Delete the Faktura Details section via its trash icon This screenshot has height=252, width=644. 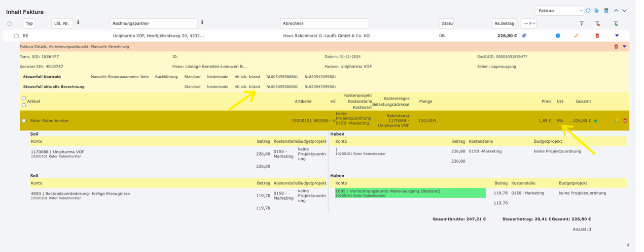point(616,46)
